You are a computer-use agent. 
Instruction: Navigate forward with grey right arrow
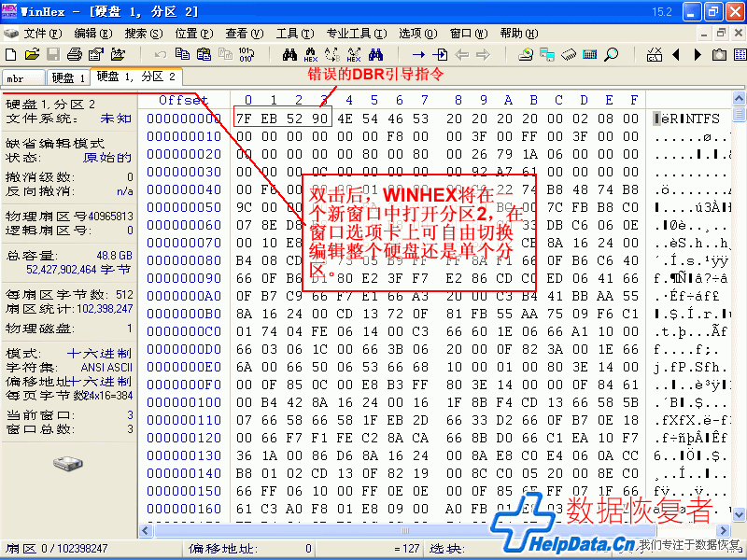coord(483,55)
